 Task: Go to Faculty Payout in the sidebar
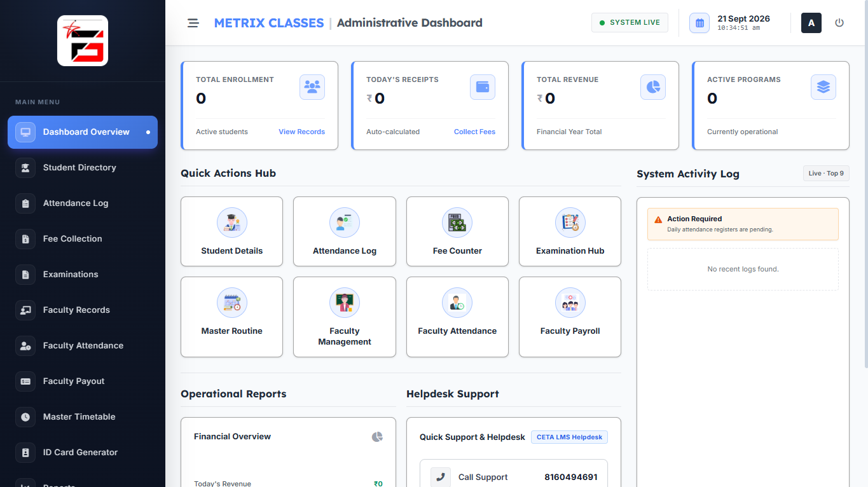point(83,381)
